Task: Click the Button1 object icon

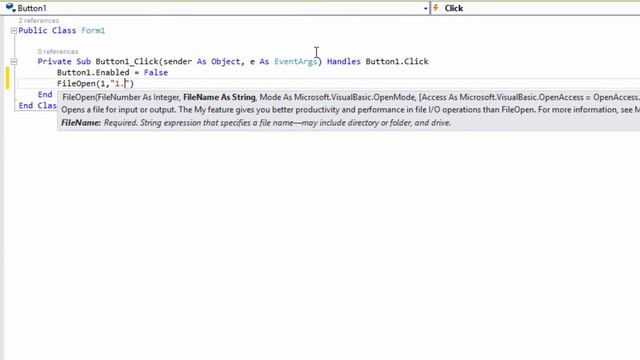Action: [10, 8]
